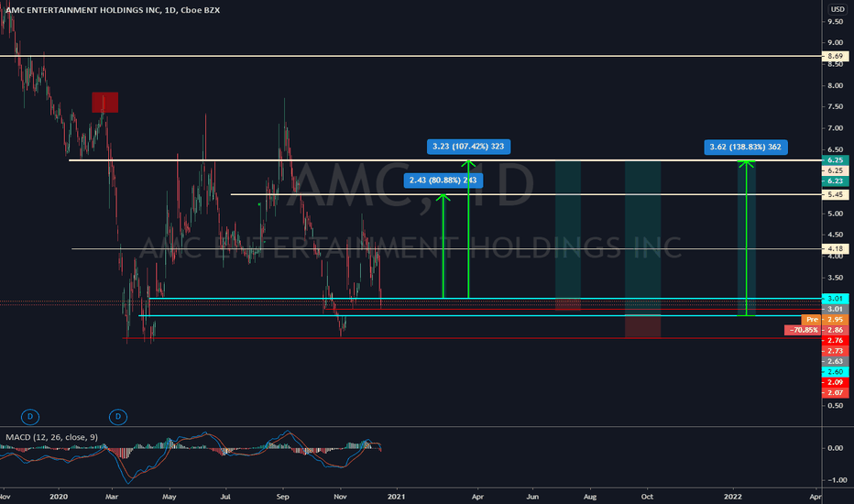The width and height of the screenshot is (854, 504).
Task: Click the red 2.09 price label
Action: coord(835,382)
